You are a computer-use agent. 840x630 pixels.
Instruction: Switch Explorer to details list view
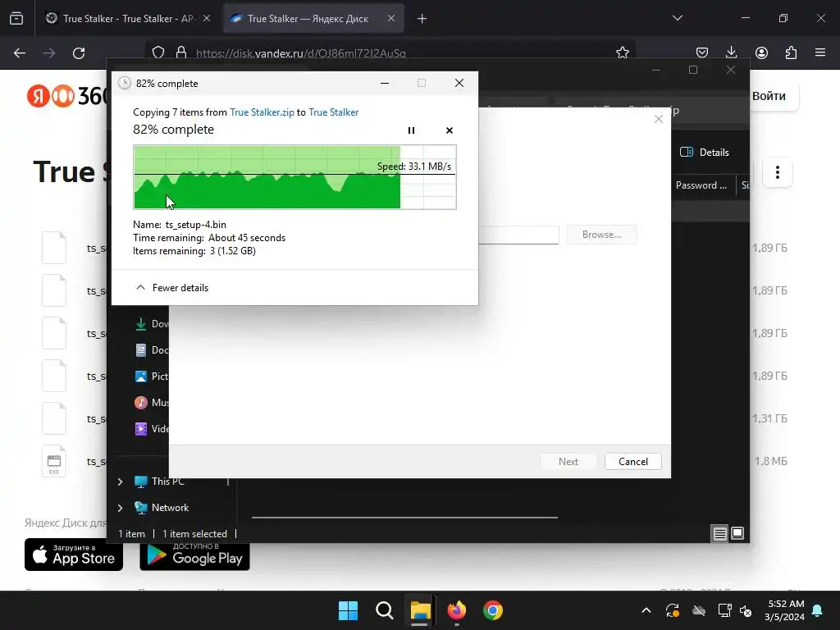(x=720, y=533)
